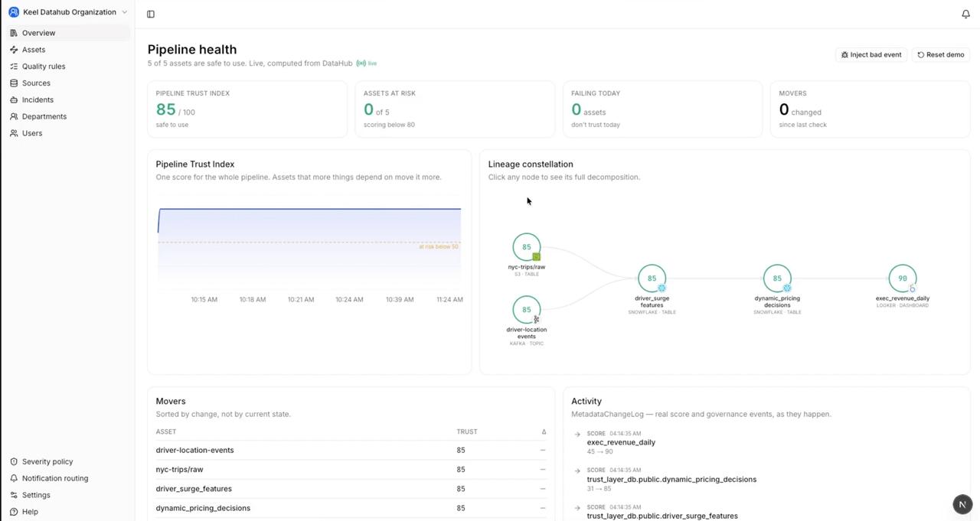The height and width of the screenshot is (521, 980).
Task: Click the live broadcast status indicator
Action: click(367, 63)
